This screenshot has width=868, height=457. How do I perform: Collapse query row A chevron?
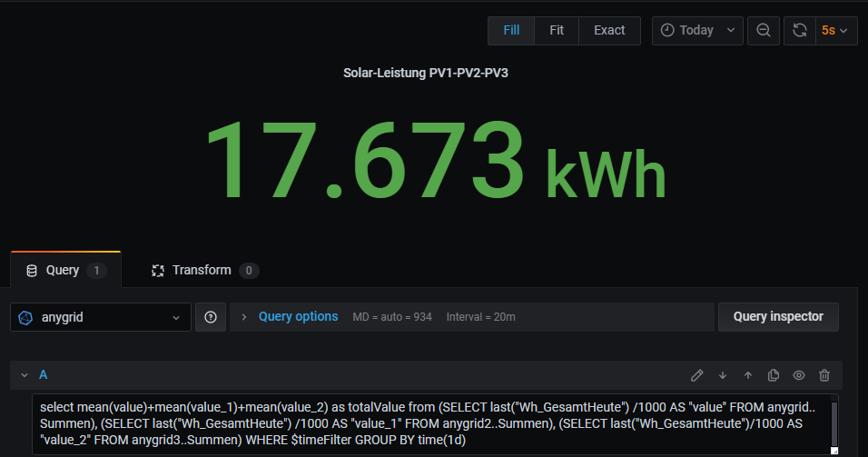(x=25, y=375)
